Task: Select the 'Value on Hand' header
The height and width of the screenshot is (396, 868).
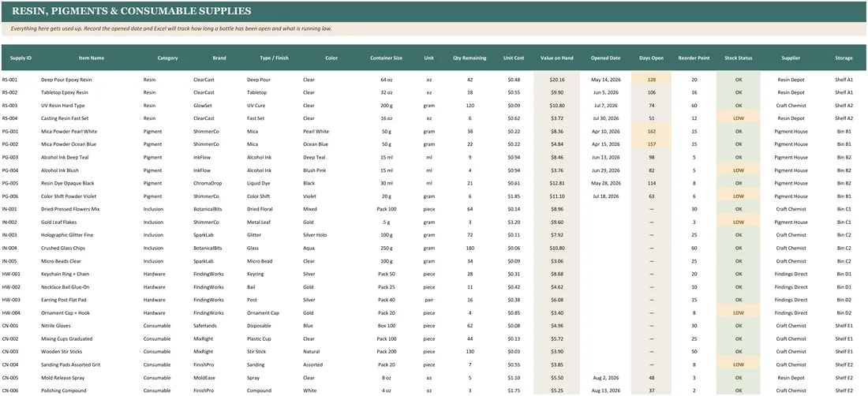Action: [x=557, y=58]
